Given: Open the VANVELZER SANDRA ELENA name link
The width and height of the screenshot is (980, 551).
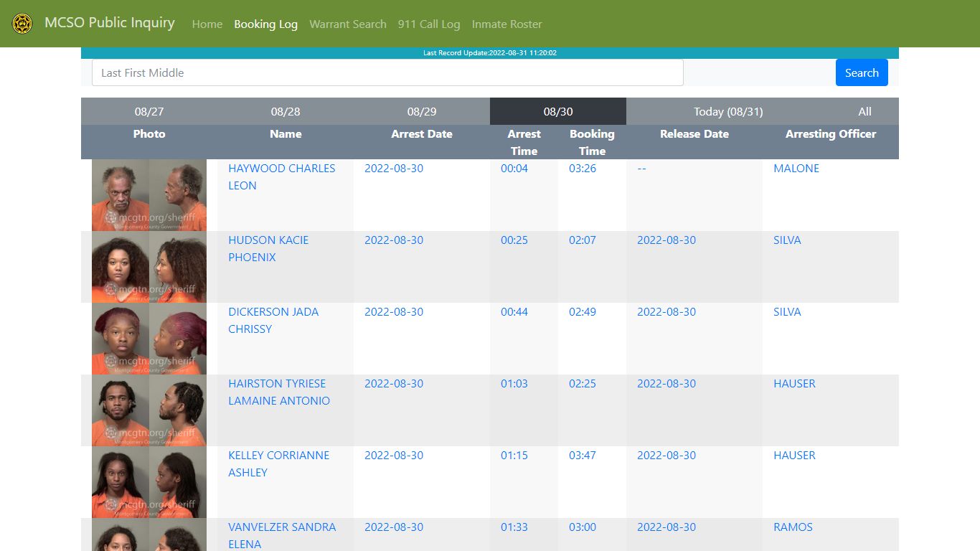Looking at the screenshot, I should pyautogui.click(x=282, y=535).
